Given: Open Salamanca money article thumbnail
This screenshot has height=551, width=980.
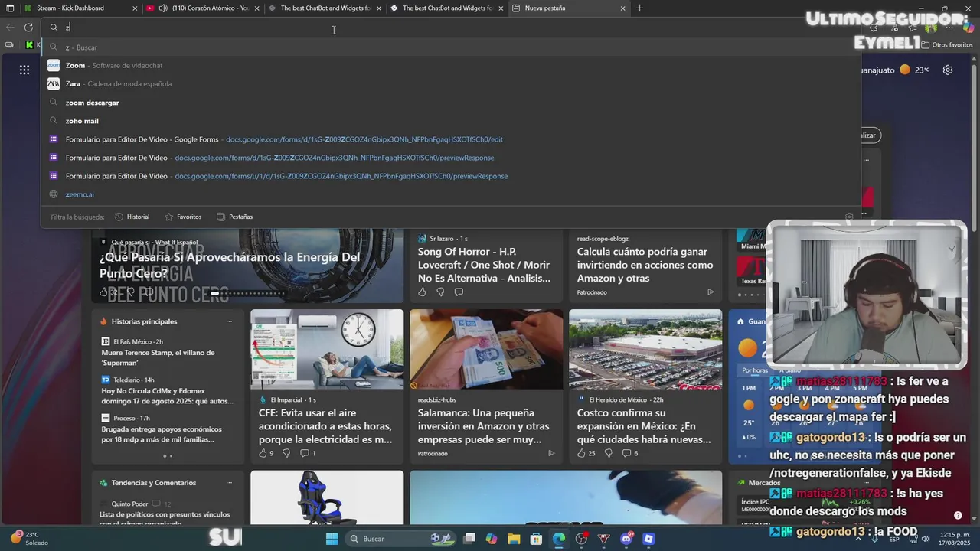Looking at the screenshot, I should coord(486,350).
